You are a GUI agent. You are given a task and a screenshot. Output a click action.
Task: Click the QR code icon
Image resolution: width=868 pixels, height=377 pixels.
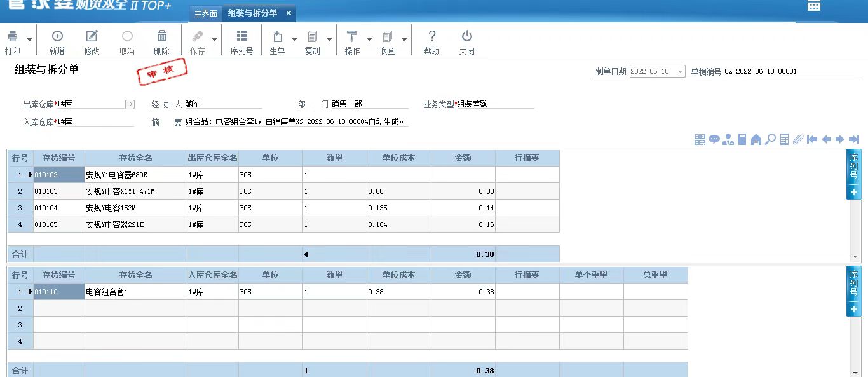click(x=700, y=139)
